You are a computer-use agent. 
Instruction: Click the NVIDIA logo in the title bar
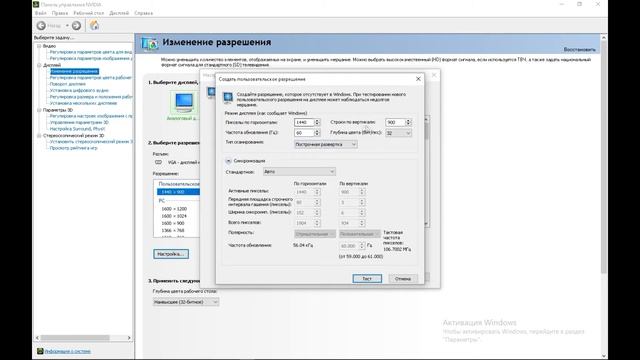coord(36,4)
